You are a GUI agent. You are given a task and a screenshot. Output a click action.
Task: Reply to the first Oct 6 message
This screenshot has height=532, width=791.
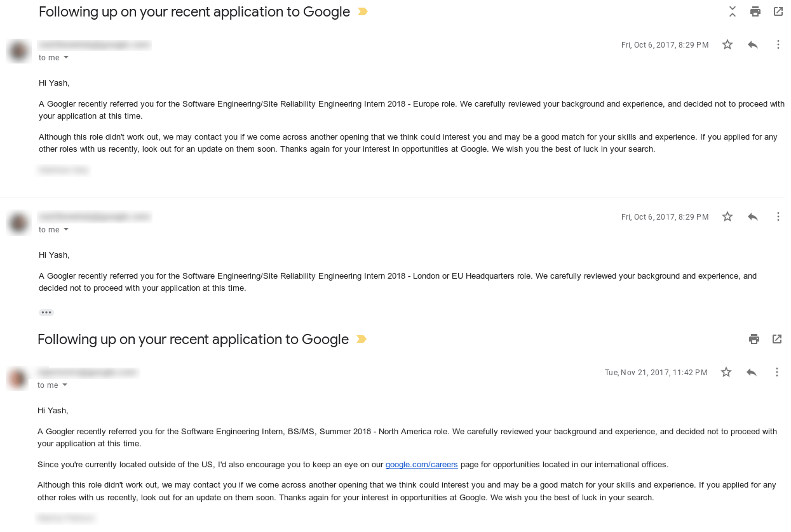click(x=753, y=44)
